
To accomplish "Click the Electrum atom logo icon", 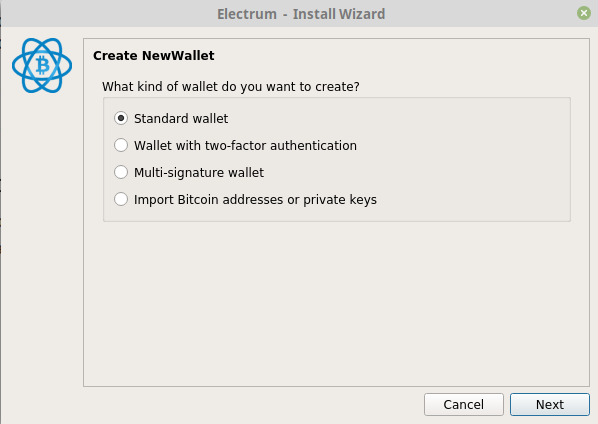I will (42, 65).
